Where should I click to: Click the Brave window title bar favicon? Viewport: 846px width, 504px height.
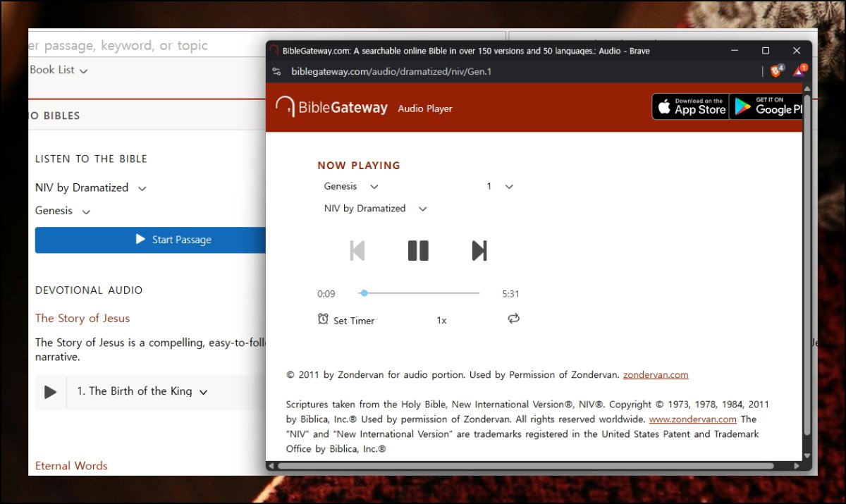coord(274,51)
